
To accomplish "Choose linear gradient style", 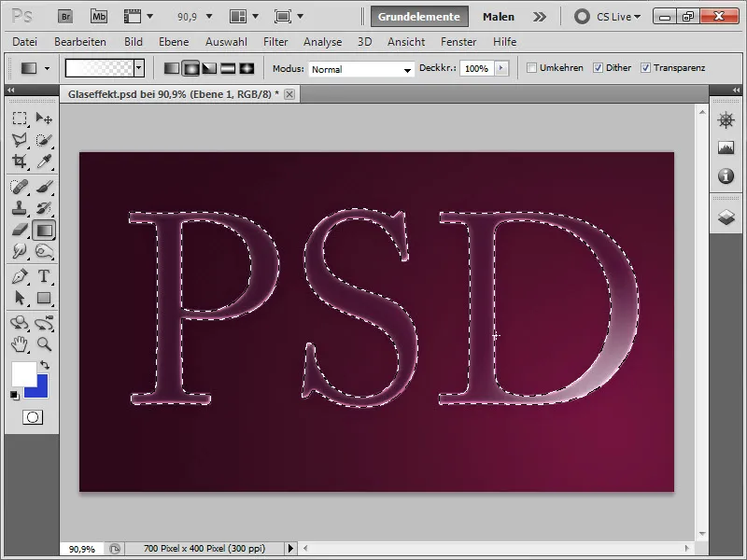I will [172, 68].
